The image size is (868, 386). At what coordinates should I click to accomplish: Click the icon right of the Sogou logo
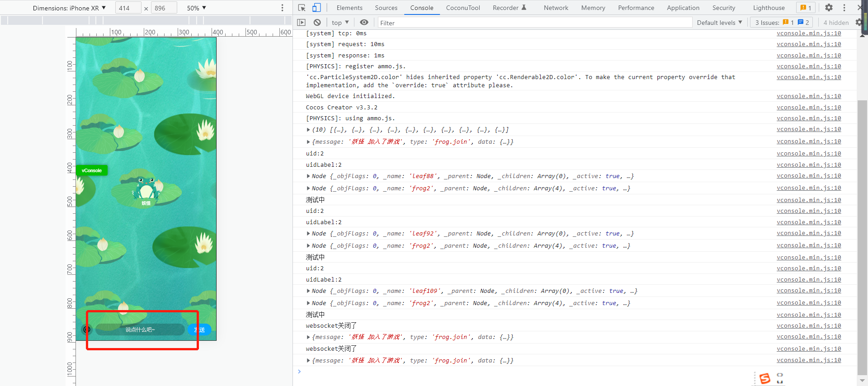[780, 378]
